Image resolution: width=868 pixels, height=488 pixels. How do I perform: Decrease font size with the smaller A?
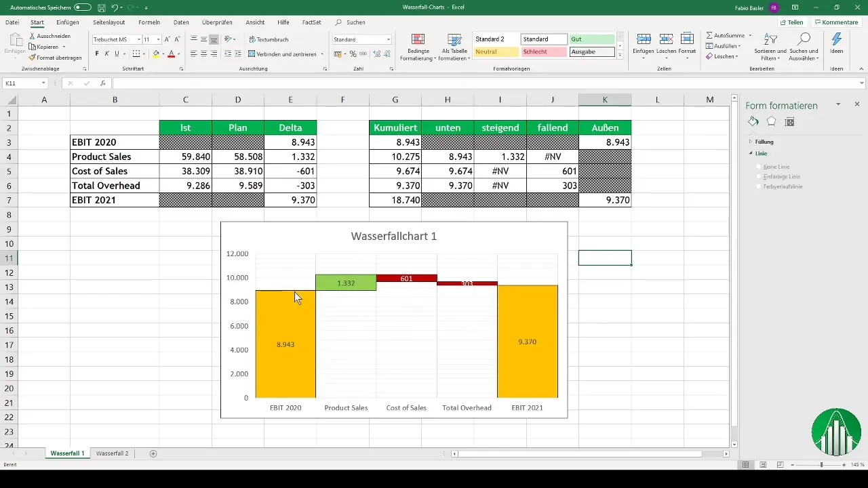pos(177,39)
